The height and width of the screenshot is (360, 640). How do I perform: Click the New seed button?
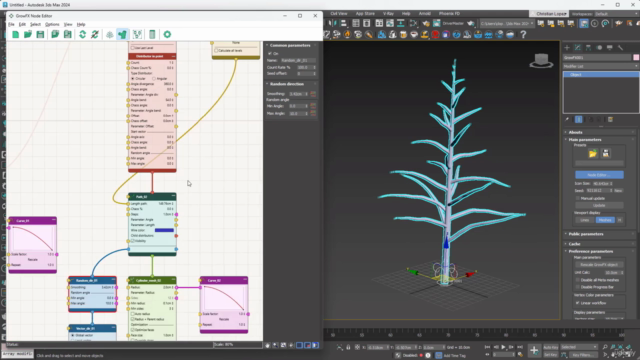[618, 191]
